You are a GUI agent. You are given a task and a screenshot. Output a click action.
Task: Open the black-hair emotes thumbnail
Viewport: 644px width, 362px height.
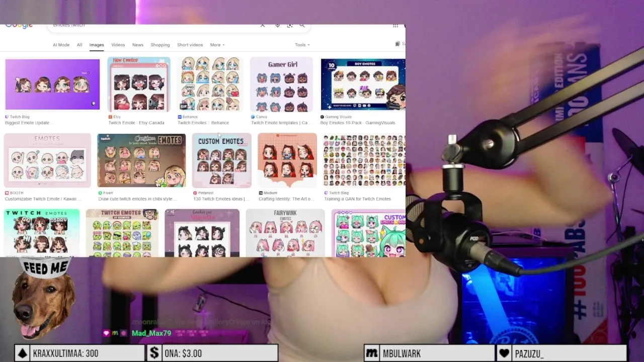coord(202,233)
